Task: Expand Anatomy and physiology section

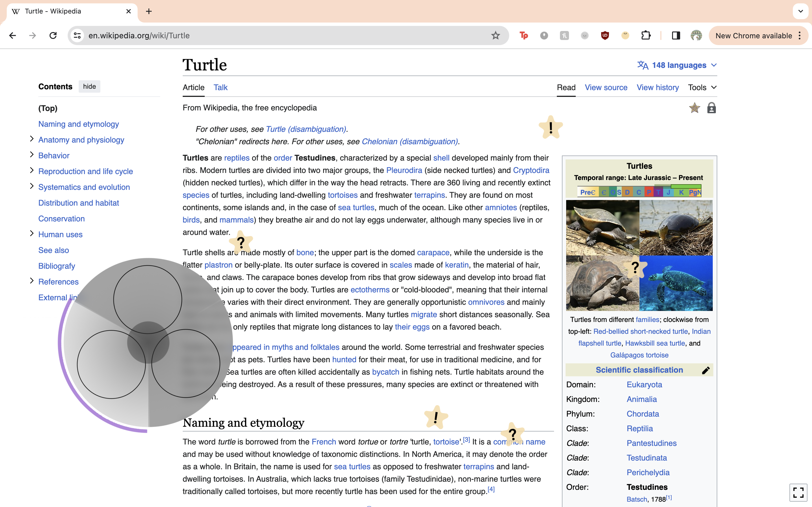Action: 32,139
